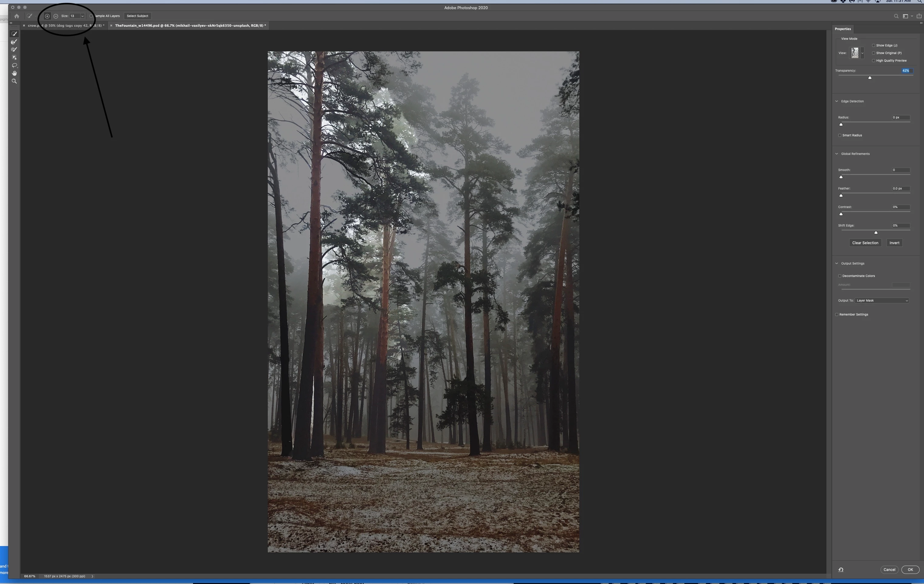Select the Zoom tool

14,81
